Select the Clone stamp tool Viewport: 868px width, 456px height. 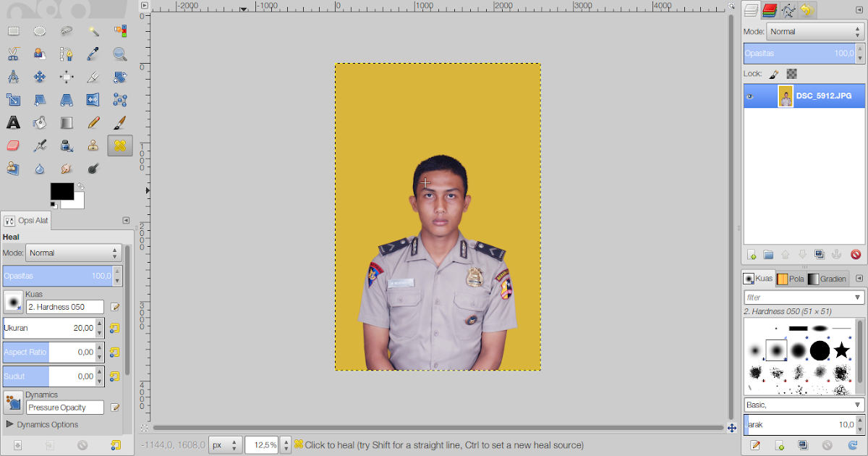tap(93, 145)
